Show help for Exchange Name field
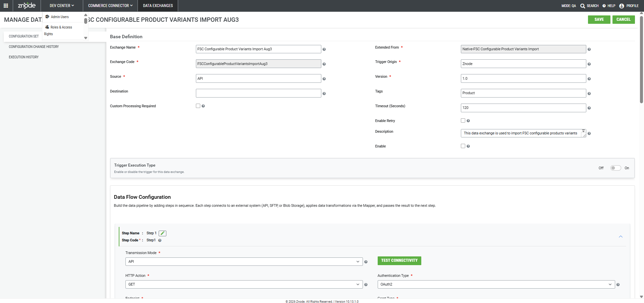Image resolution: width=644 pixels, height=303 pixels. pyautogui.click(x=324, y=50)
